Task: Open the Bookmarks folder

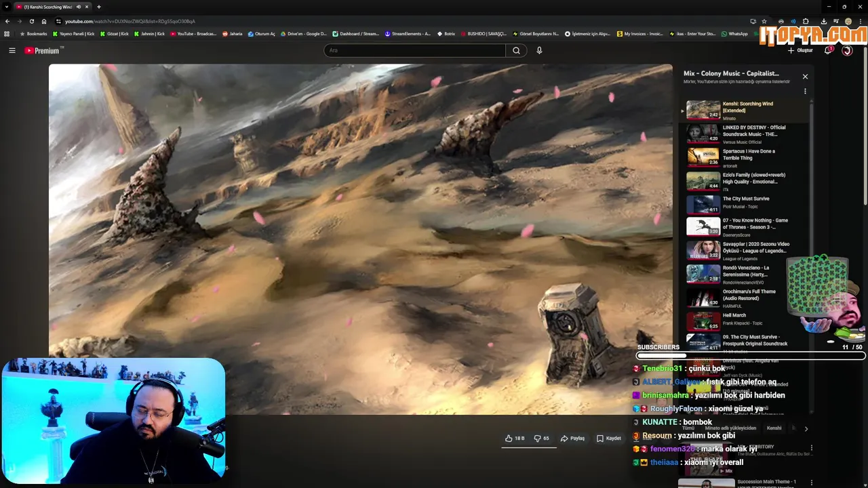Action: pos(34,33)
